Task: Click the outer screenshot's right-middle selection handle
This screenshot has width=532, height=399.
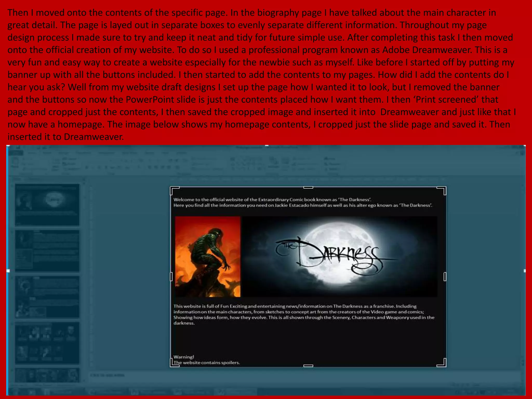Action: pyautogui.click(x=524, y=271)
